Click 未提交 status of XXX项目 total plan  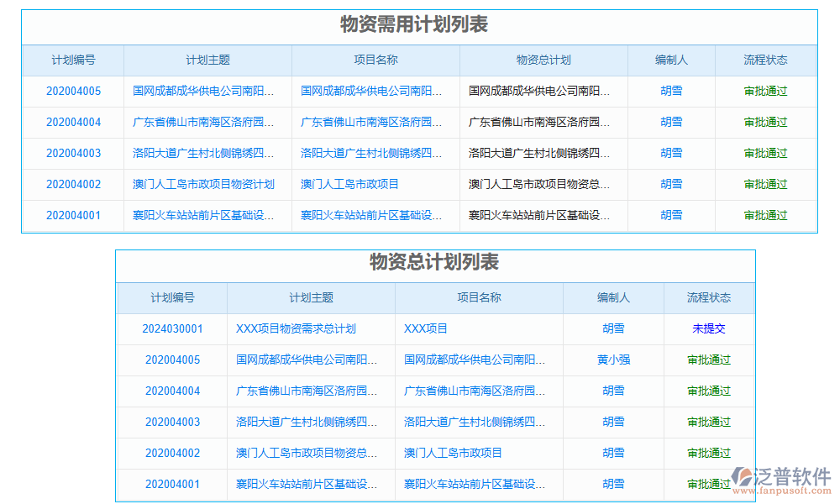point(710,328)
